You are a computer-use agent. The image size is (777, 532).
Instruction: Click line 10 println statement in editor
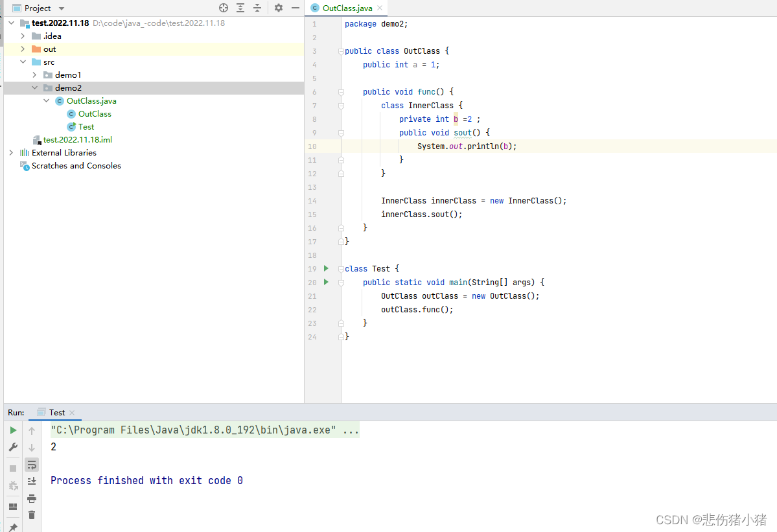(x=467, y=146)
